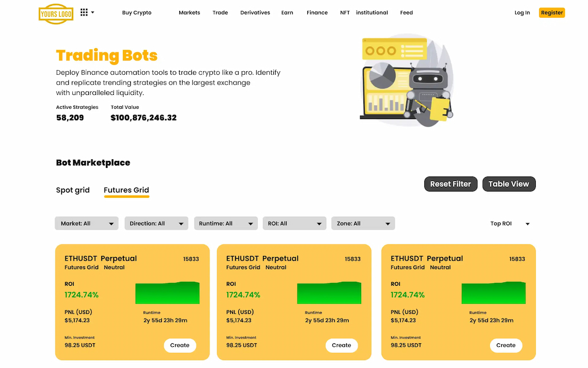This screenshot has width=588, height=368.
Task: Select the Futures Grid tab
Action: point(126,190)
